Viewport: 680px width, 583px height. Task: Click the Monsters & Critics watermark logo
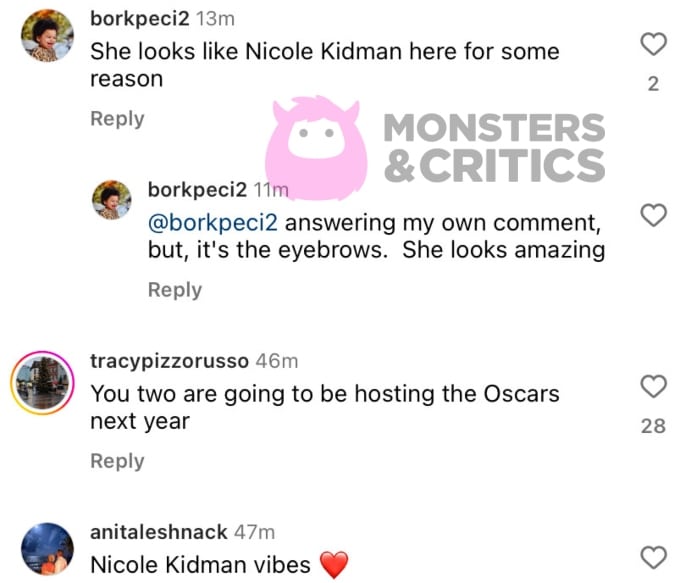point(440,145)
